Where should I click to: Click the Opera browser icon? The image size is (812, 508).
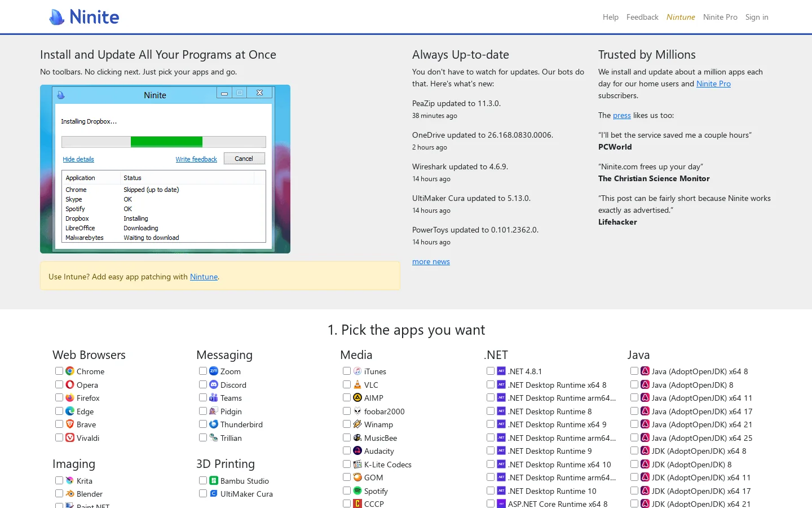coord(70,384)
